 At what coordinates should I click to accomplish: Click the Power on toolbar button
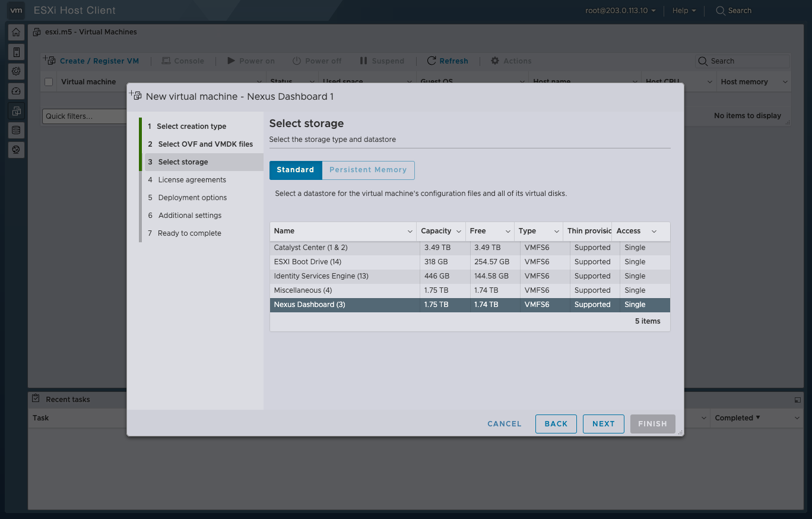point(251,61)
